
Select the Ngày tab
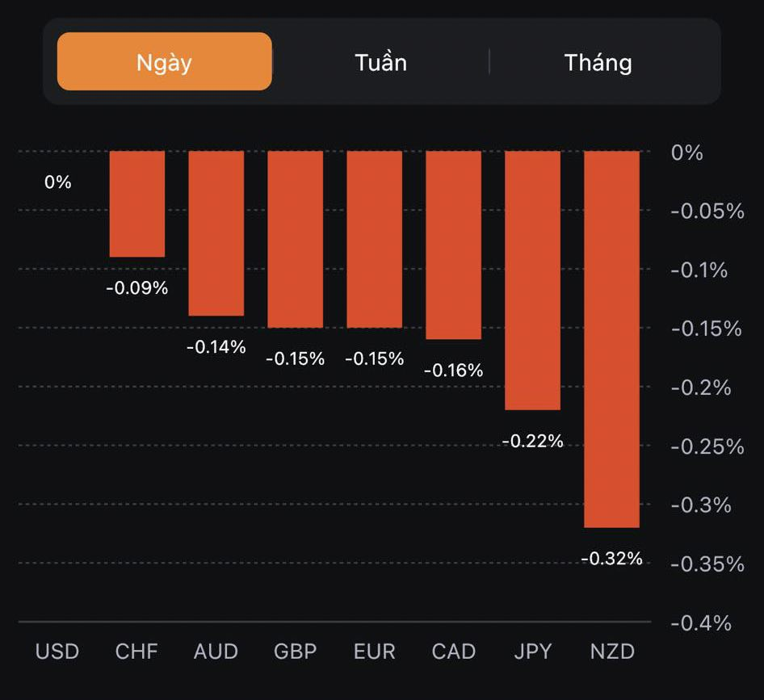point(165,62)
